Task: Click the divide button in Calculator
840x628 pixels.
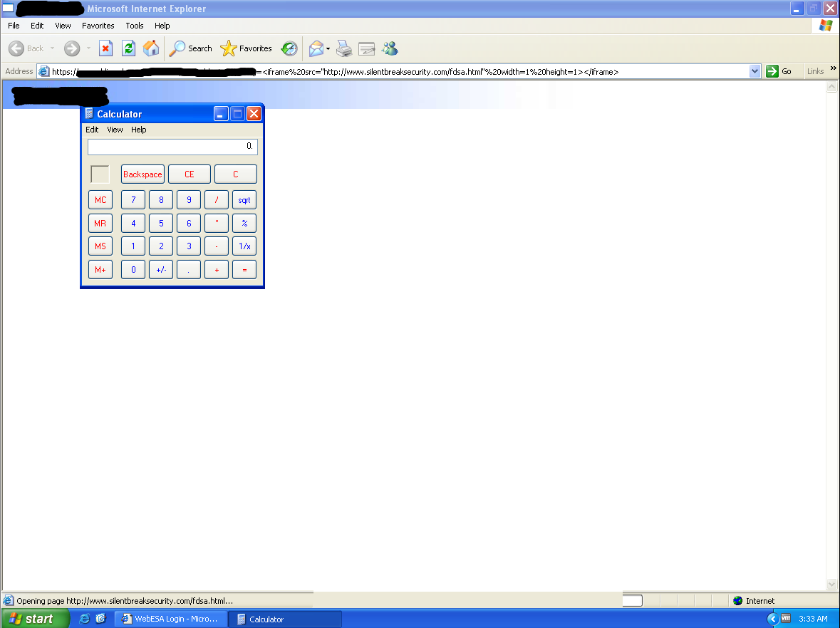Action: (217, 199)
